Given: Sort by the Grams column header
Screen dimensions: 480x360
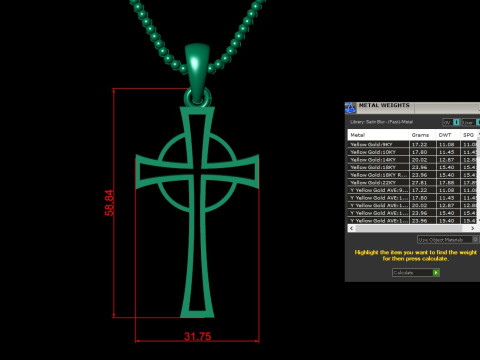Looking at the screenshot, I should [x=422, y=135].
